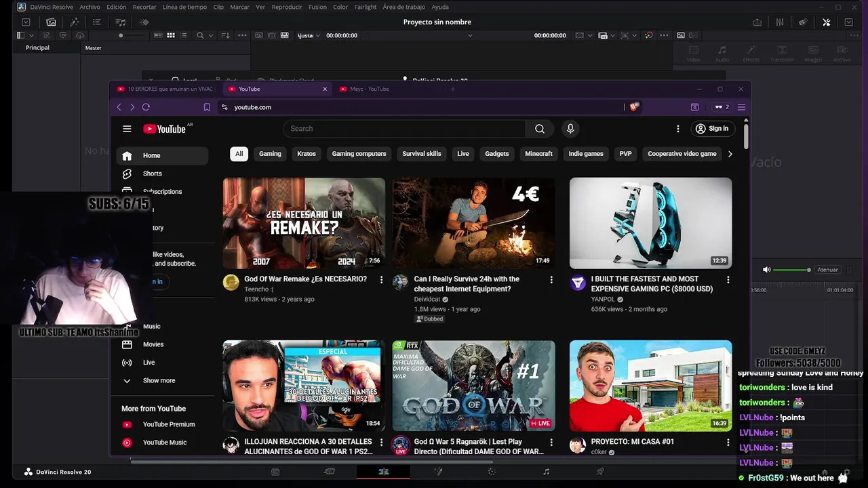Switch to the Meyz - YouTube browser tab
This screenshot has width=868, height=488.
pyautogui.click(x=370, y=89)
